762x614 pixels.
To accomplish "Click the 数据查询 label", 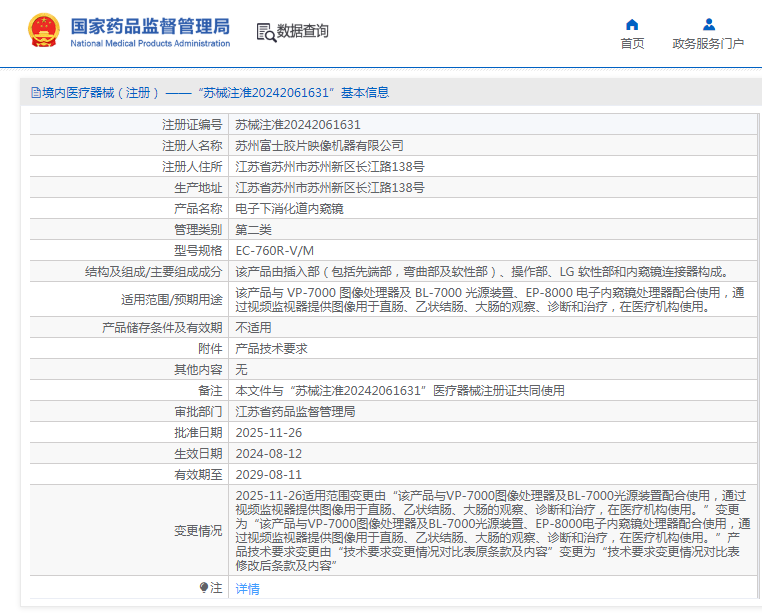I will point(302,31).
